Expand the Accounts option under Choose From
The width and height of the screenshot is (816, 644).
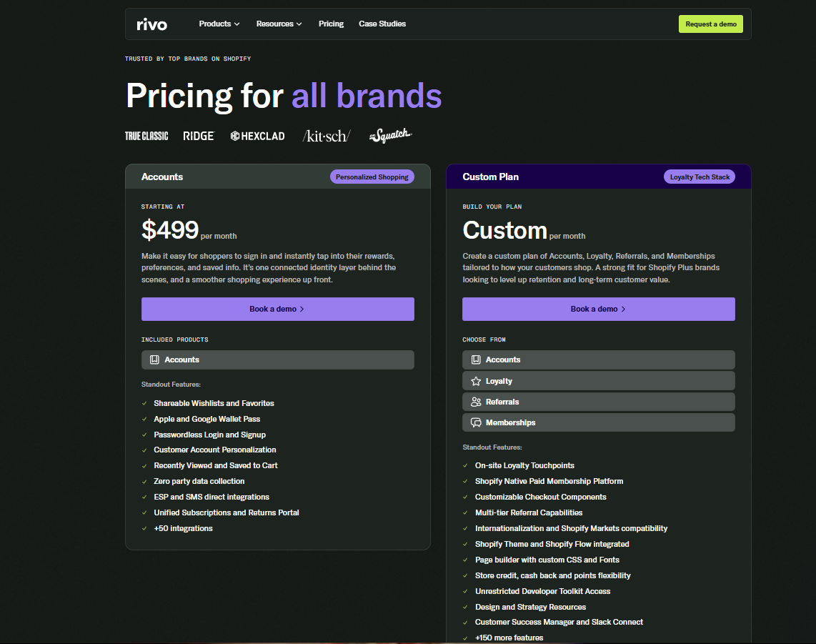point(599,360)
